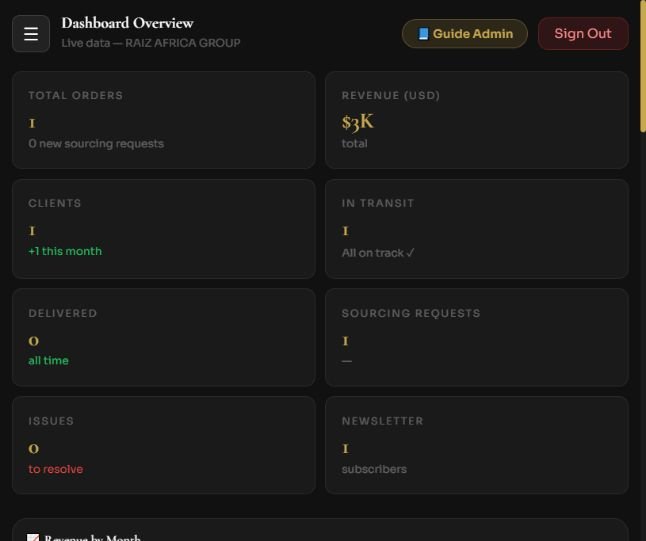The width and height of the screenshot is (646, 541).
Task: Select the Issues label
Action: (51, 421)
